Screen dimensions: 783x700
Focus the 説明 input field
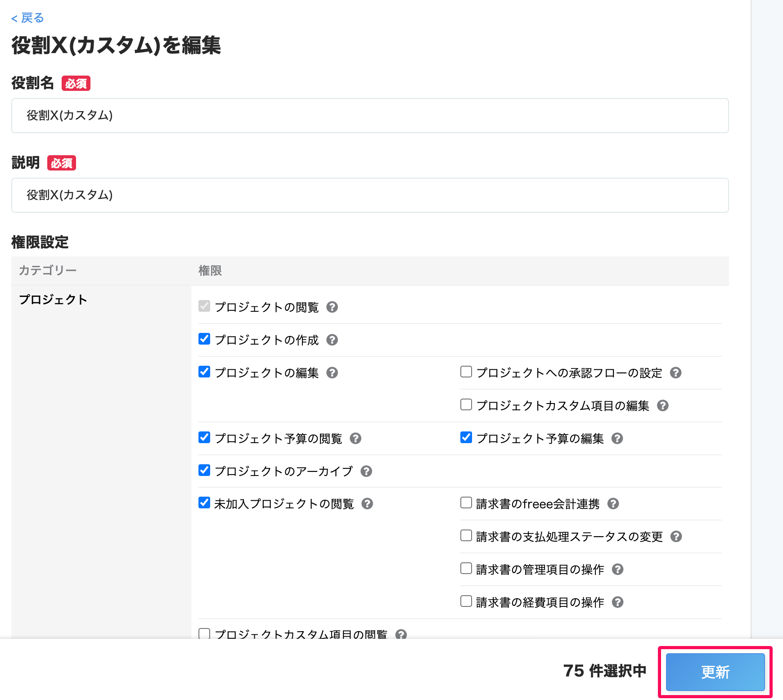[370, 195]
